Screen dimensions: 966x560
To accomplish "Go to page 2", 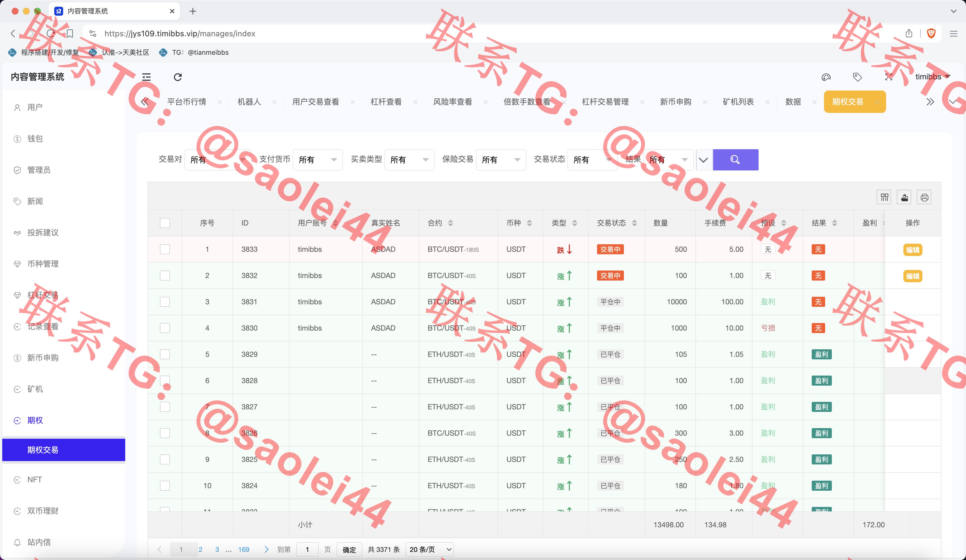I will pos(200,549).
